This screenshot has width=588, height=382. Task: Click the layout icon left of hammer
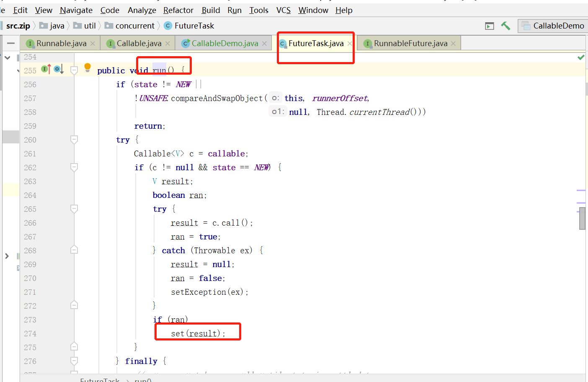pyautogui.click(x=490, y=26)
